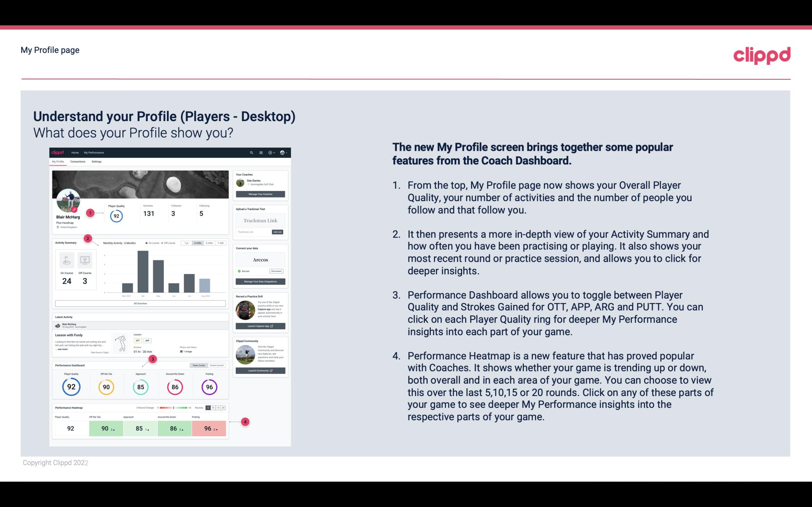Toggle Strokes Gained view in Performance Dashboard
Screen dimensions: 812x507
[x=217, y=365]
